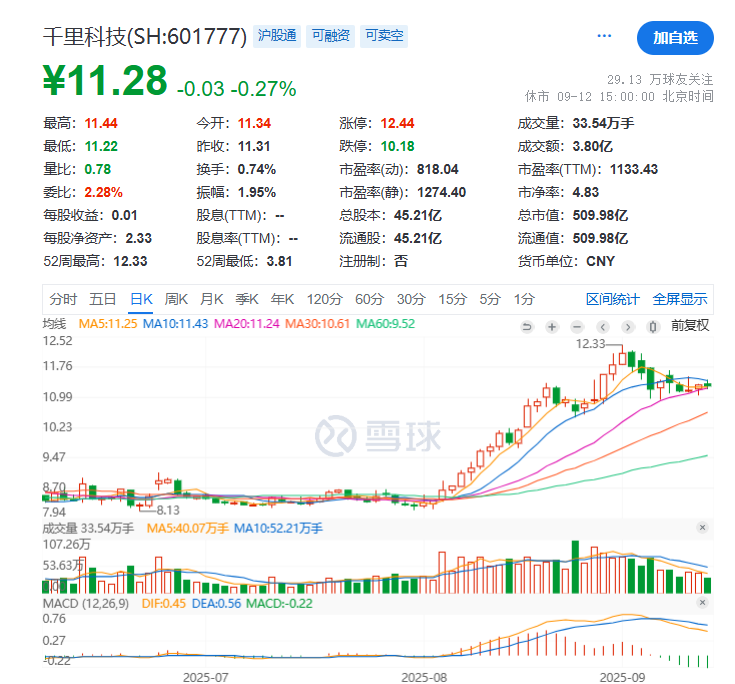Click the 沪股通 tag
Image resolution: width=735 pixels, height=684 pixels.
click(277, 36)
